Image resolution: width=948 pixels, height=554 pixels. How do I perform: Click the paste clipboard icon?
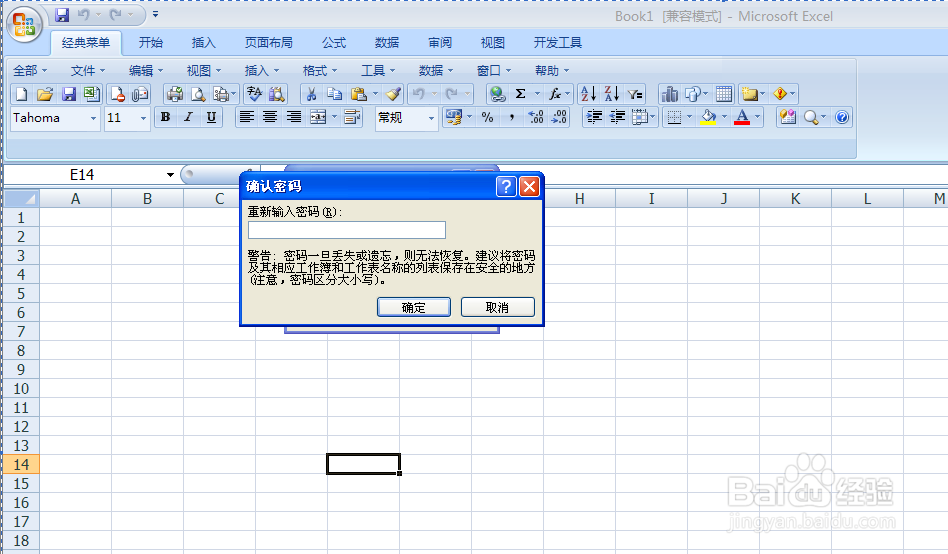359,94
